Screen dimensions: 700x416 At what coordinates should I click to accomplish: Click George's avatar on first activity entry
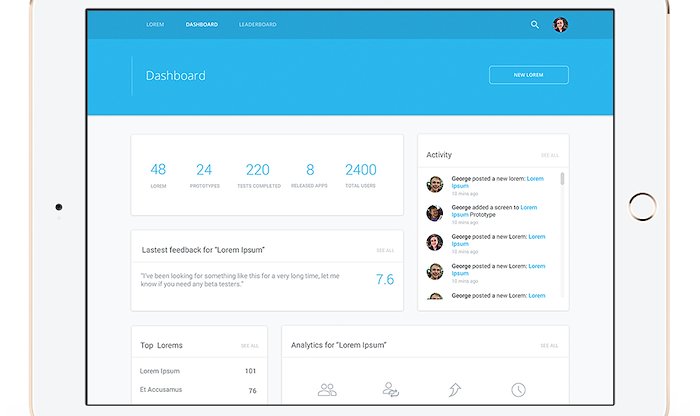pos(435,185)
